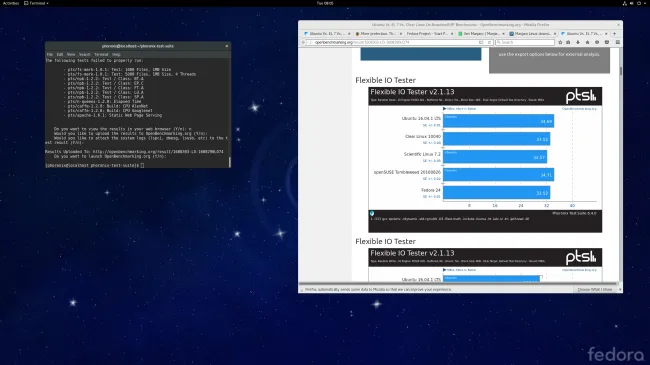Click the first 'Flexible IO Tester' heading

pos(385,80)
